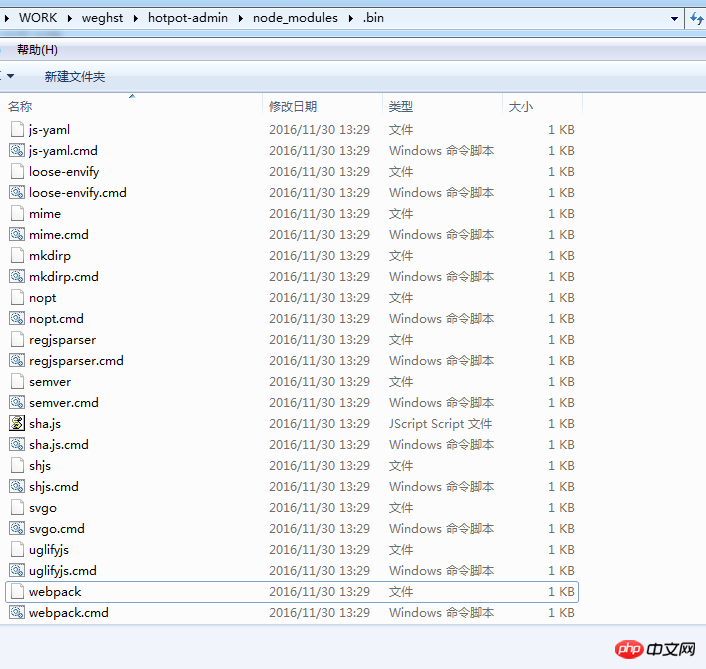This screenshot has width=706, height=669.
Task: Click the shjs file icon
Action: point(17,466)
